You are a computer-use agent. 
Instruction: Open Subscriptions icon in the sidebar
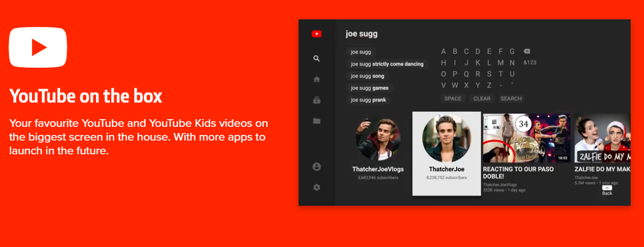pyautogui.click(x=316, y=100)
